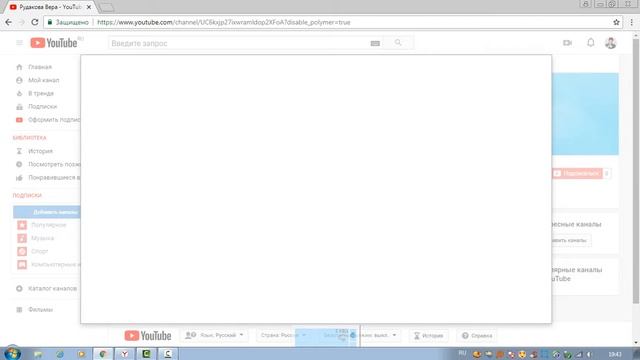Click the История button in the footer
640x360 pixels.
(429, 336)
